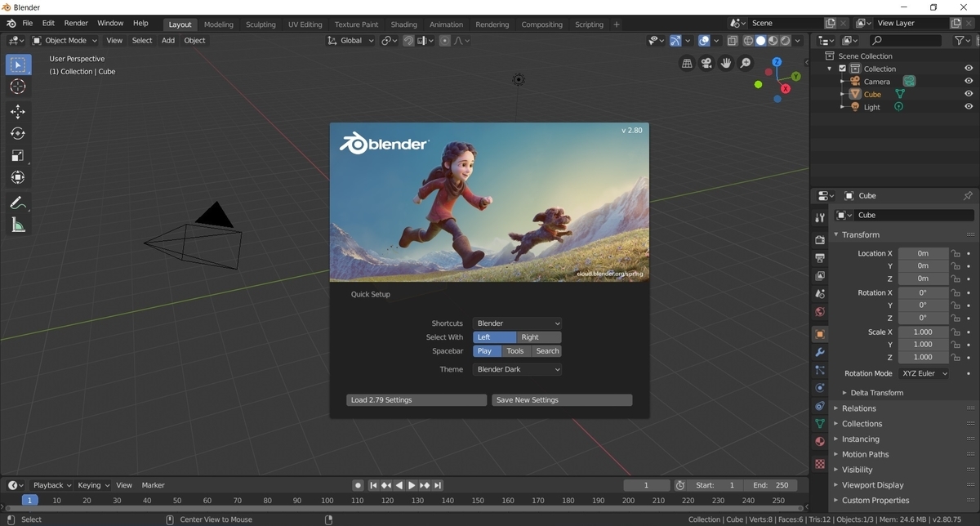Screen dimensions: 980x526
Task: Select the Transform tool
Action: pyautogui.click(x=18, y=177)
